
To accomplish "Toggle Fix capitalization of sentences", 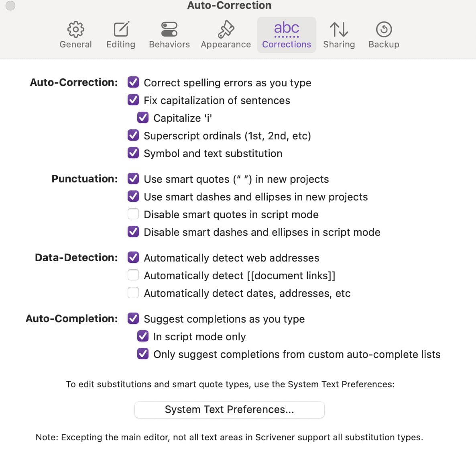I will tap(133, 100).
